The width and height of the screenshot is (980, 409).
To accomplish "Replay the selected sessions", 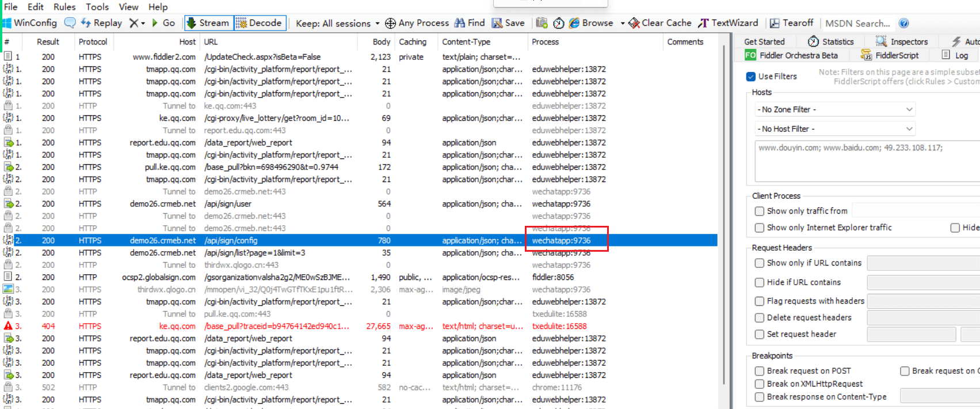I will coord(101,23).
